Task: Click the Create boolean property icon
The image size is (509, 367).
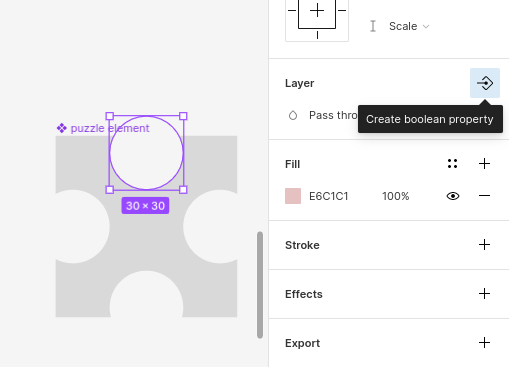Action: [x=485, y=83]
